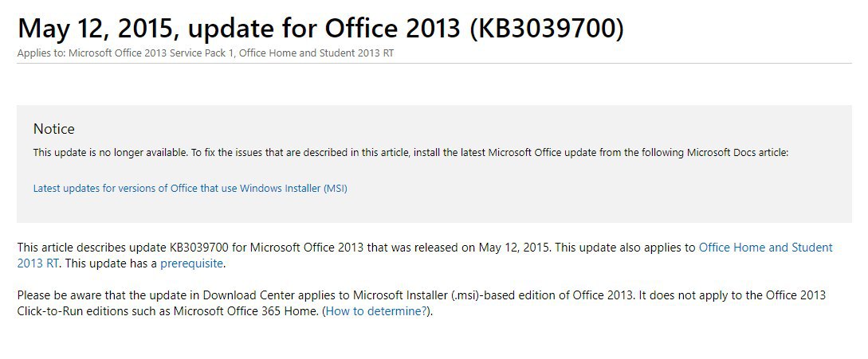The width and height of the screenshot is (868, 359).
Task: Click the "Applies to:" label under the title
Action: 41,53
